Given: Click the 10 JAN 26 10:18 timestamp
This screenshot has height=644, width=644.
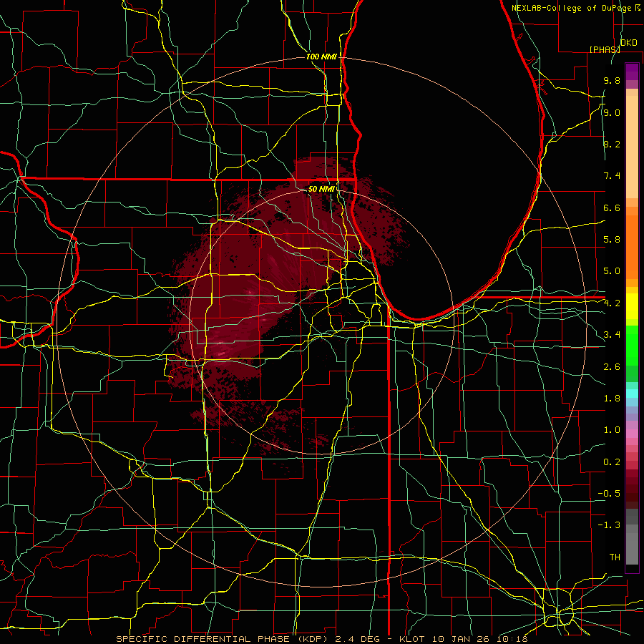Looking at the screenshot, I should click(x=479, y=639).
